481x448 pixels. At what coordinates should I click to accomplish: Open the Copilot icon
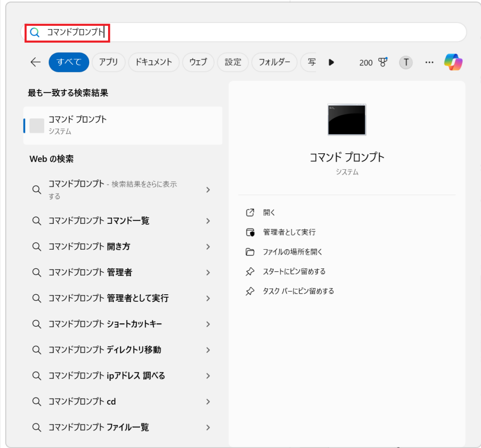click(453, 62)
